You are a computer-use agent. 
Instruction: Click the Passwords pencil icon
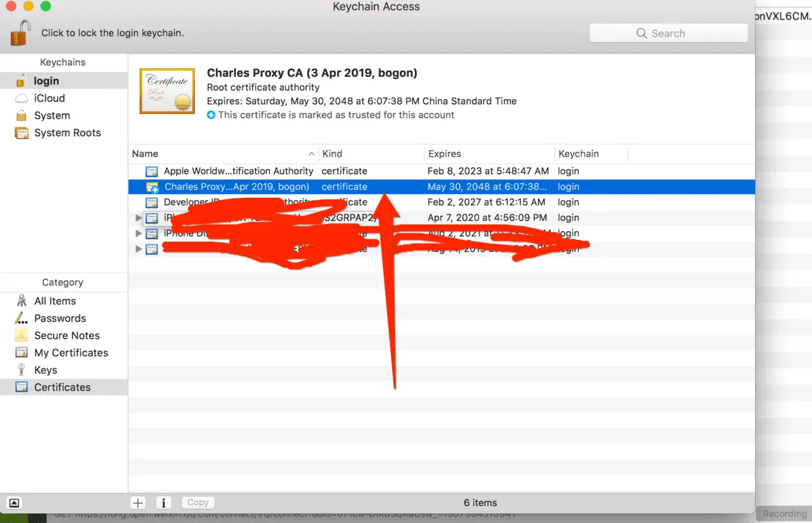tap(22, 319)
